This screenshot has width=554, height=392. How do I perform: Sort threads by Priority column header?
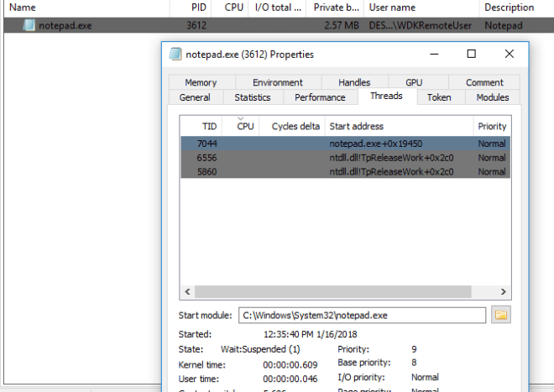click(x=492, y=126)
